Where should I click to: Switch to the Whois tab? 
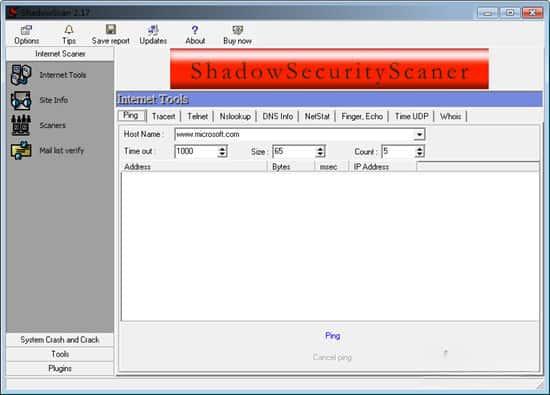pyautogui.click(x=451, y=116)
